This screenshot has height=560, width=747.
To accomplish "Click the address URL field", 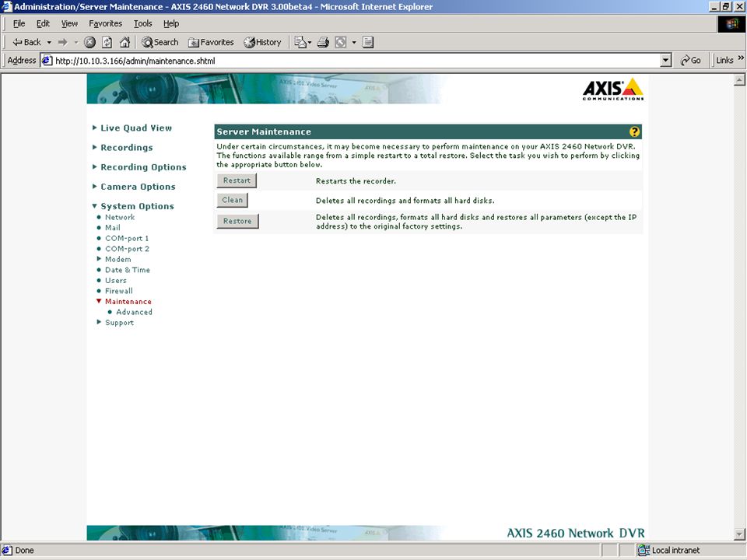I will 356,61.
